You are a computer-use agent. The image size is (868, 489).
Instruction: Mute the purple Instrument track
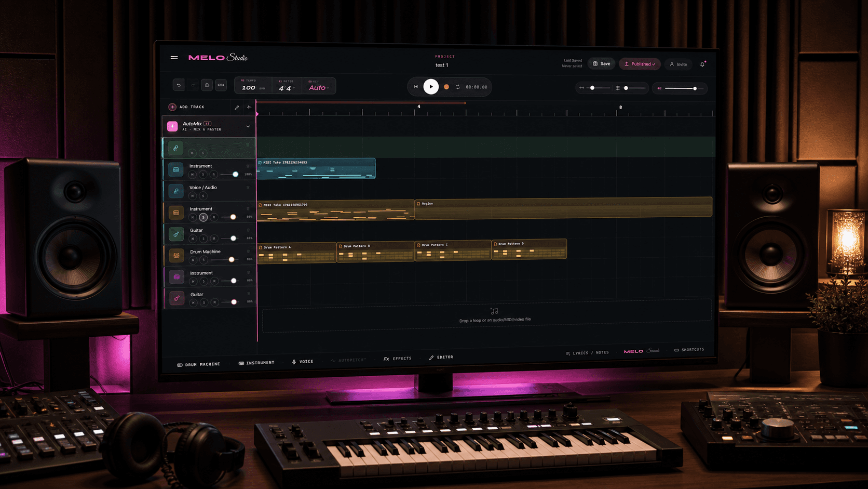[193, 281]
